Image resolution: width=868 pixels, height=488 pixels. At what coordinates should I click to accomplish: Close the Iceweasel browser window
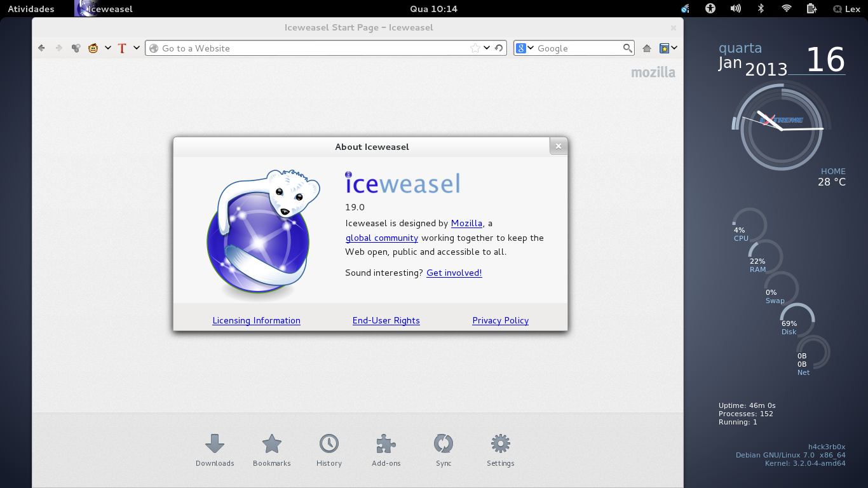674,27
